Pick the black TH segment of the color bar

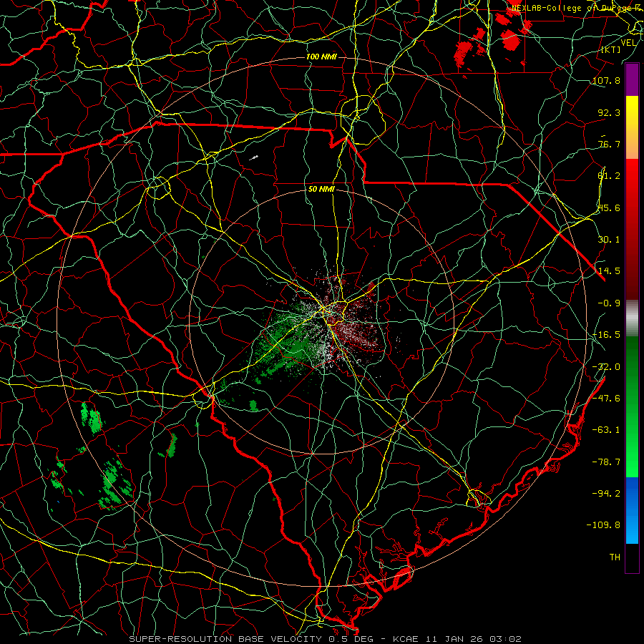click(632, 557)
